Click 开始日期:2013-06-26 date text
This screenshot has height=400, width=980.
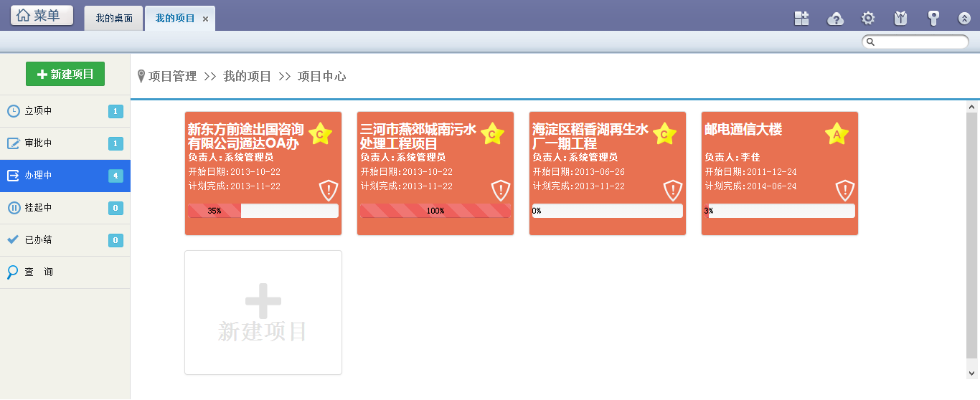tap(579, 172)
